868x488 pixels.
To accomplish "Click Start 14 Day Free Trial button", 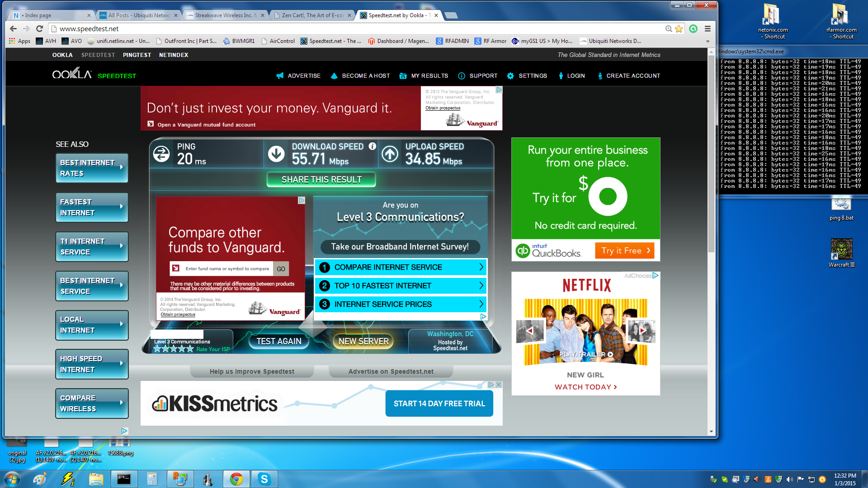I will click(439, 404).
